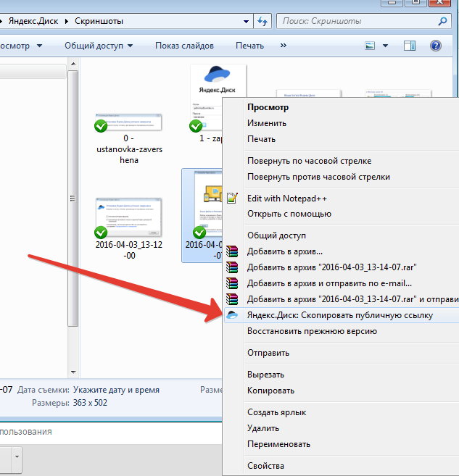459x476 pixels.
Task: Open address bar history dropdown
Action: pyautogui.click(x=246, y=22)
